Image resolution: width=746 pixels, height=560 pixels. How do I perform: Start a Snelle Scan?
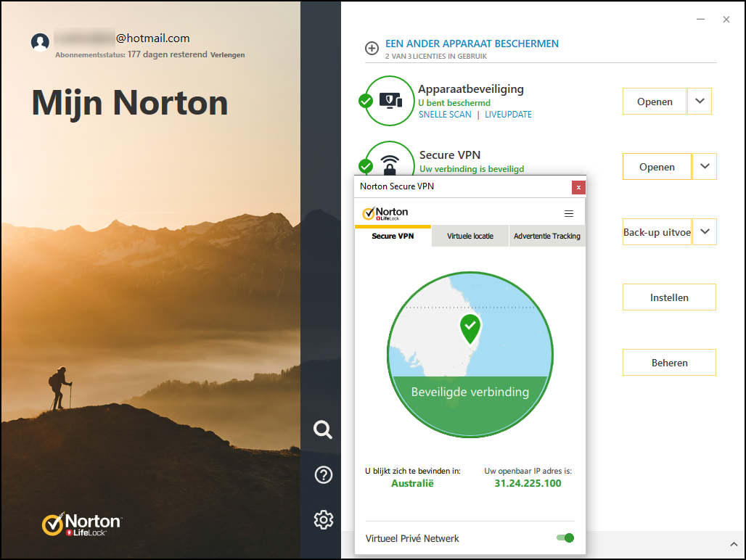coord(445,115)
